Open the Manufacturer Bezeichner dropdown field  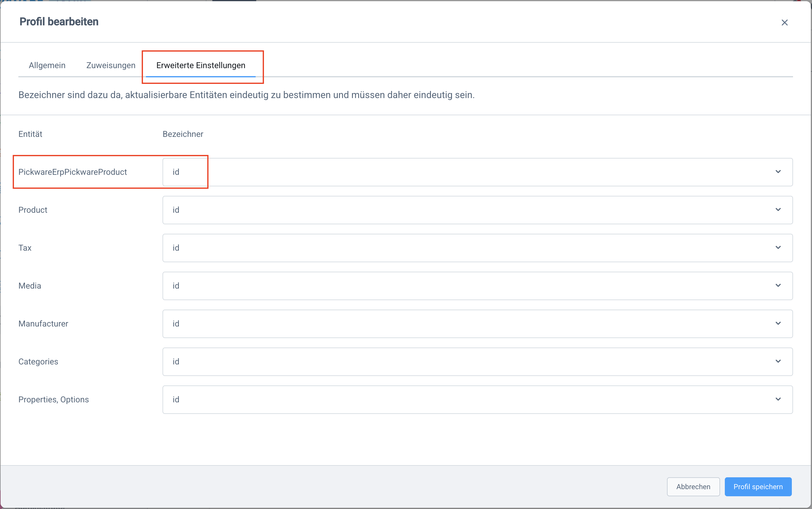(x=472, y=324)
